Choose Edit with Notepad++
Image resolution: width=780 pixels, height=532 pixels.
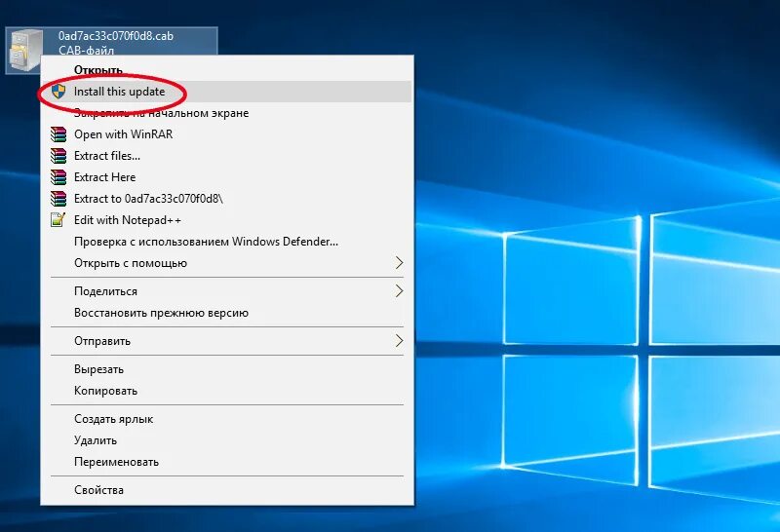pos(227,220)
